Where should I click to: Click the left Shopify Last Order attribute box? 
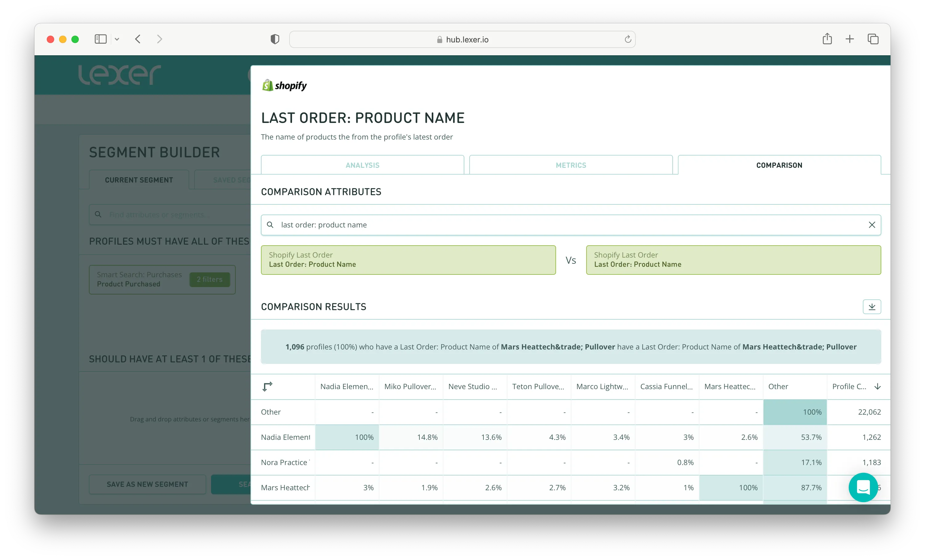[x=408, y=259]
